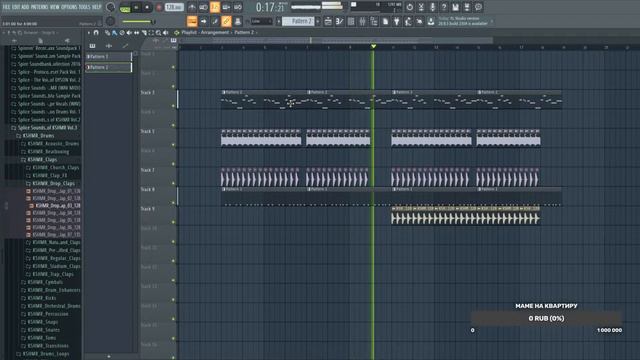Select the playlist Select tool
Screen dimensions: 640x360
point(151,33)
